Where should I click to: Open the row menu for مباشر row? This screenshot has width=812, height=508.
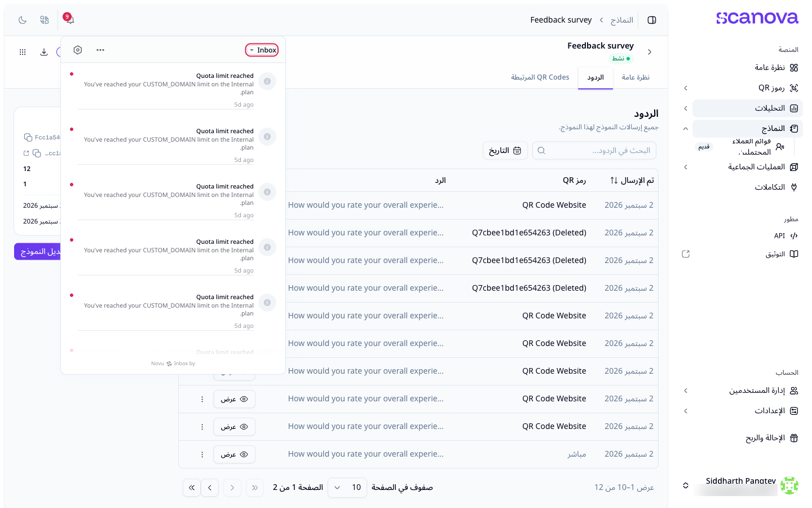pyautogui.click(x=202, y=454)
